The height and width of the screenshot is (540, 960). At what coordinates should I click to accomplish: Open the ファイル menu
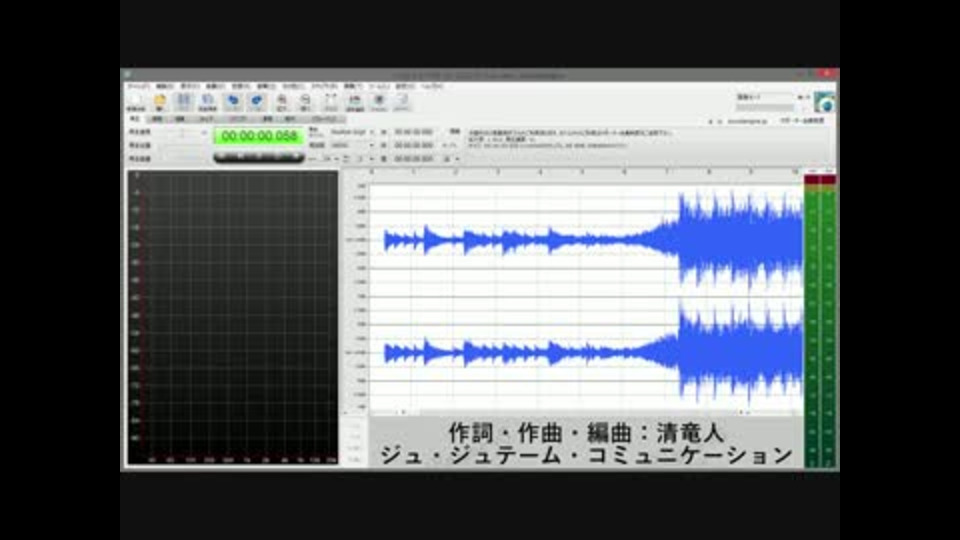tap(138, 86)
